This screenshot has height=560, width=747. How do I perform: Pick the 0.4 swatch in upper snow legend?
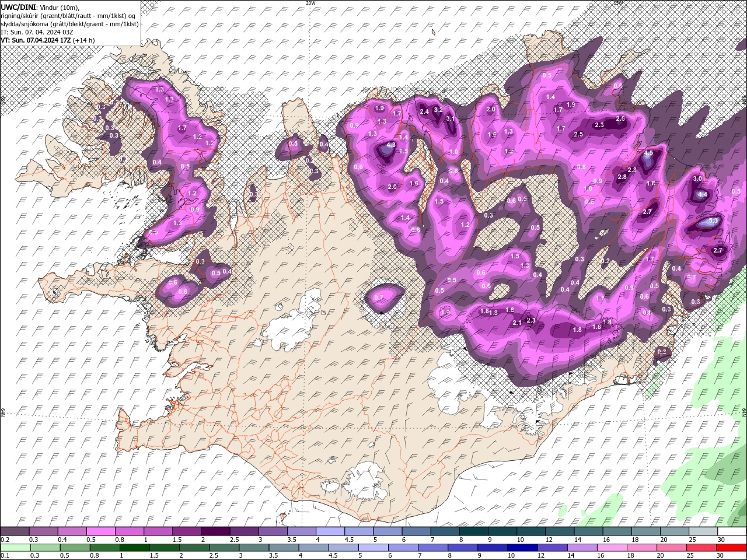[72, 531]
